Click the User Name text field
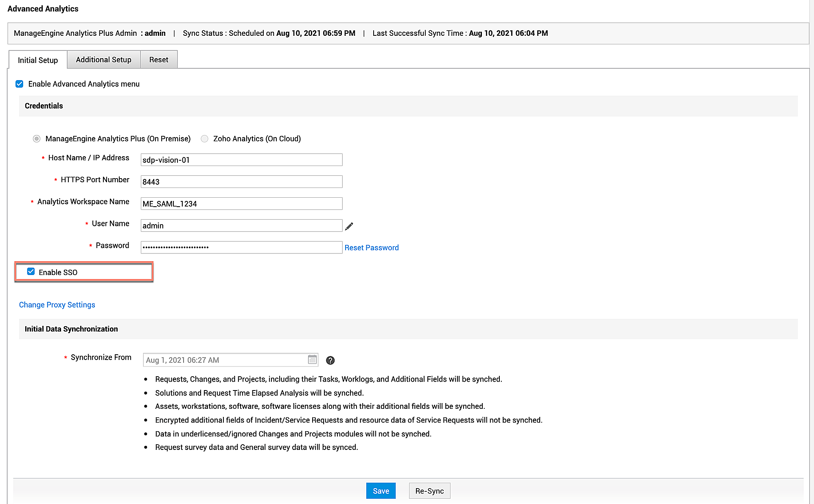 pos(241,226)
